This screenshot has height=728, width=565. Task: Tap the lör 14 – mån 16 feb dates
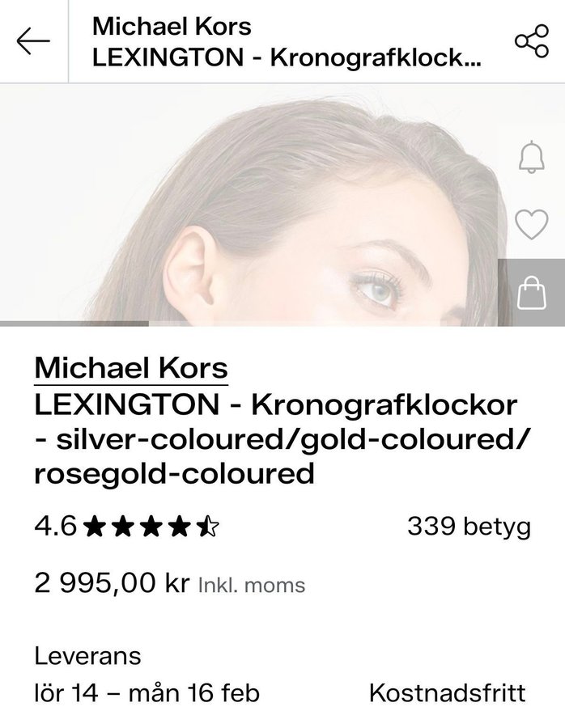[x=147, y=693]
